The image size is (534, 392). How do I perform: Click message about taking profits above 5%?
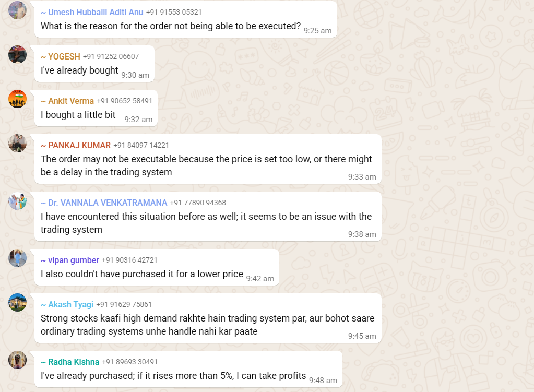[x=173, y=376]
